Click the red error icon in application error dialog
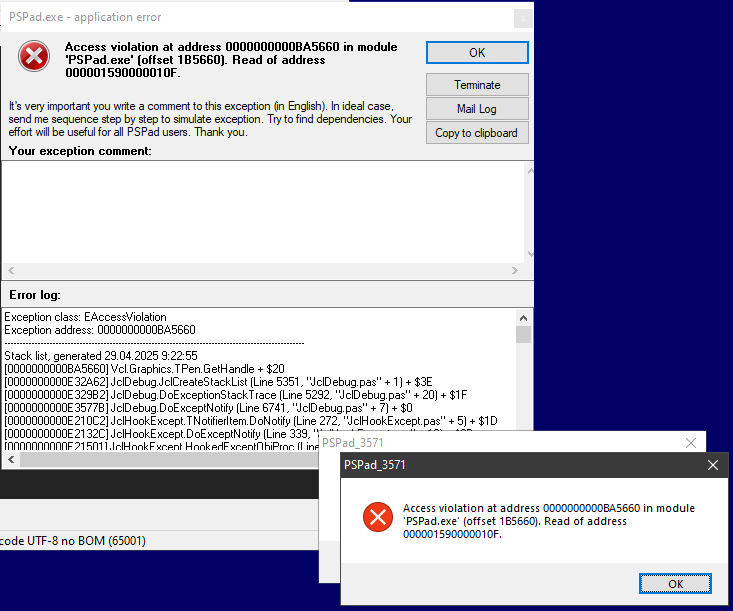 pyautogui.click(x=34, y=56)
